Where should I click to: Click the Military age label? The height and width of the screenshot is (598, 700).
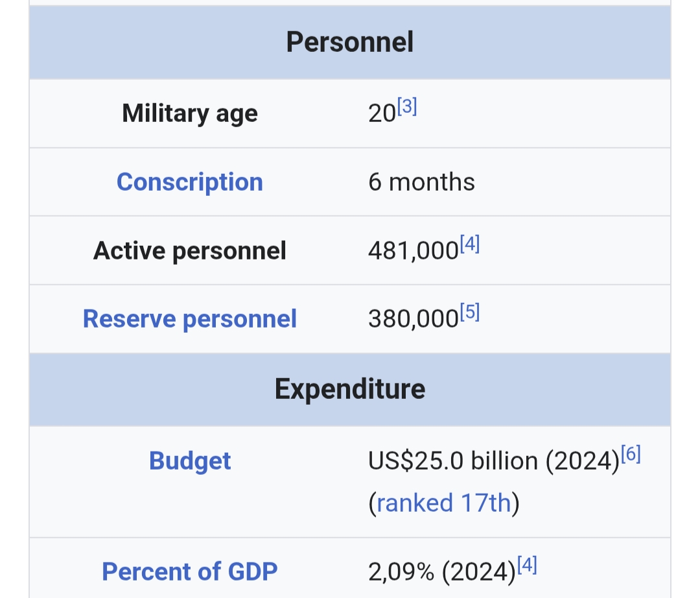189,114
